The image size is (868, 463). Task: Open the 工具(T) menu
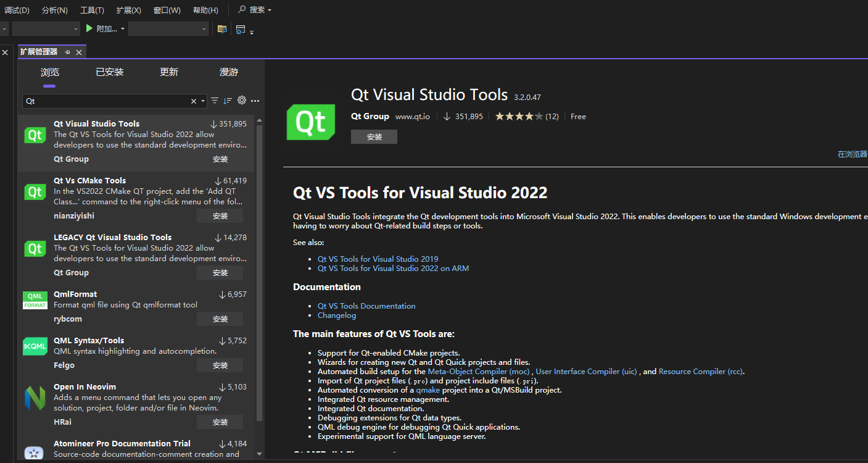pos(92,10)
